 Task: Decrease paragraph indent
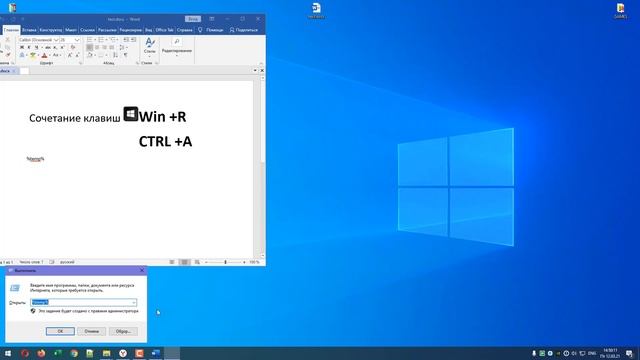pos(126,40)
